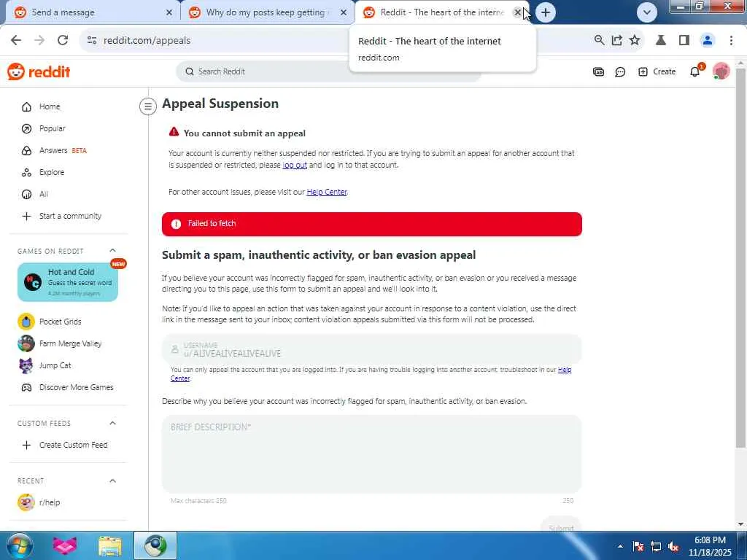Image resolution: width=747 pixels, height=560 pixels.
Task: Close the Reddit appeals tab
Action: [x=517, y=13]
